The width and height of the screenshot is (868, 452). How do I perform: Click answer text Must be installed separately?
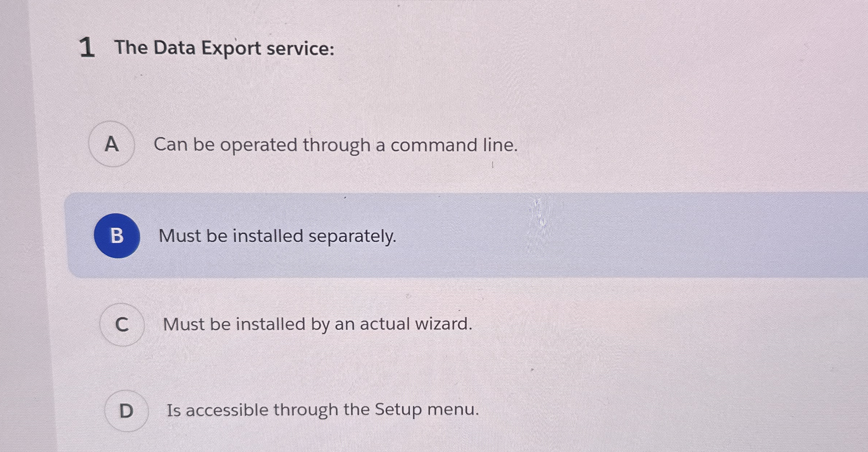pyautogui.click(x=277, y=236)
